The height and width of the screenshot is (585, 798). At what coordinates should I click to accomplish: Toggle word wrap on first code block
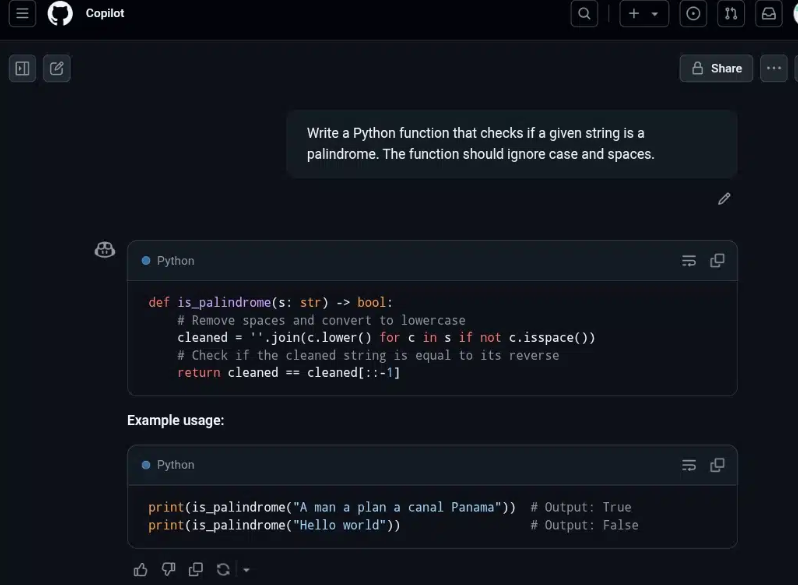coord(689,261)
